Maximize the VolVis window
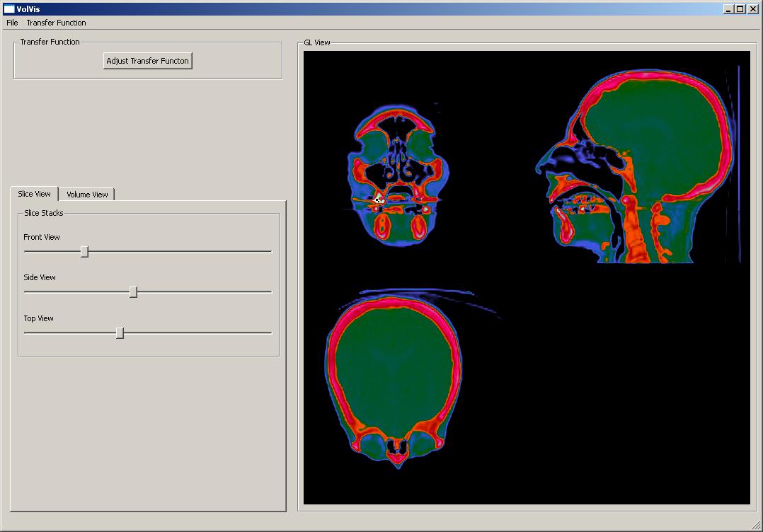Screen dimensions: 763x532 (740, 8)
